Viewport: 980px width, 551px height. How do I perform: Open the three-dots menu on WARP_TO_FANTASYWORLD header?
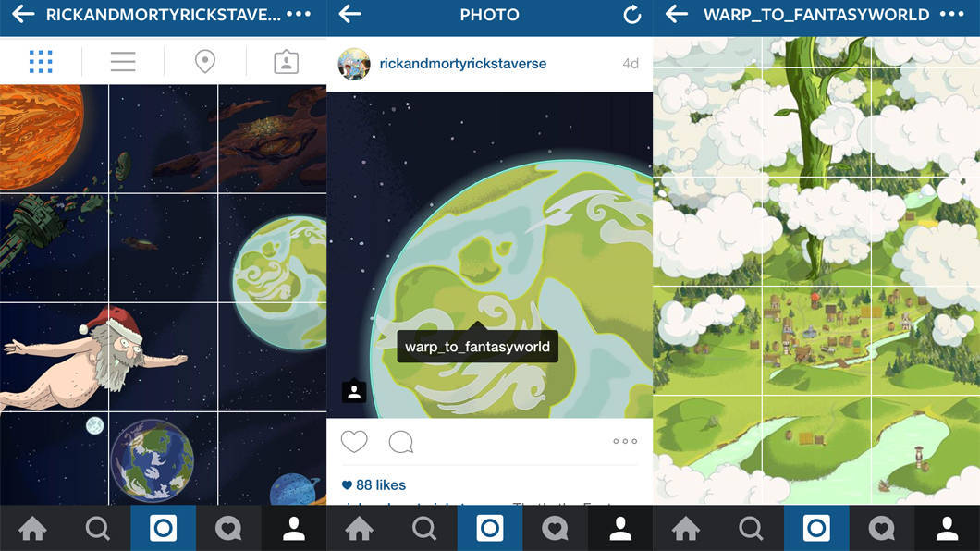coord(952,14)
